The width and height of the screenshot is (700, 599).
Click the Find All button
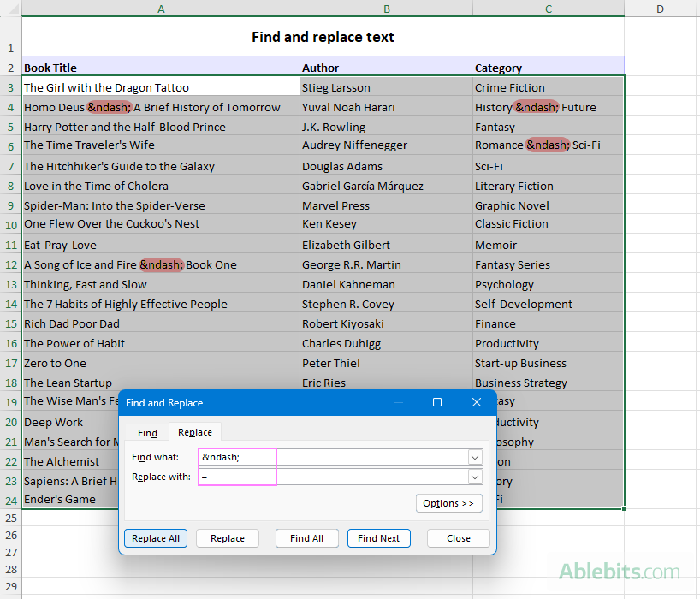306,538
